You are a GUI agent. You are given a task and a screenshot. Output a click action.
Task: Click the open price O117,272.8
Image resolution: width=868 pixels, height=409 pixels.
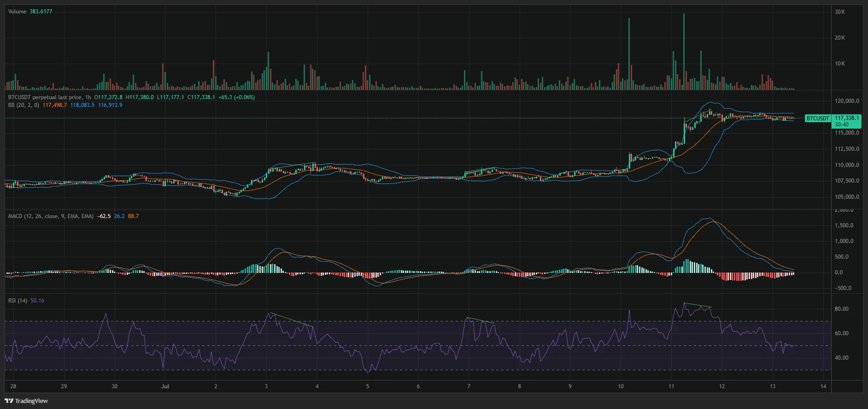[x=108, y=97]
